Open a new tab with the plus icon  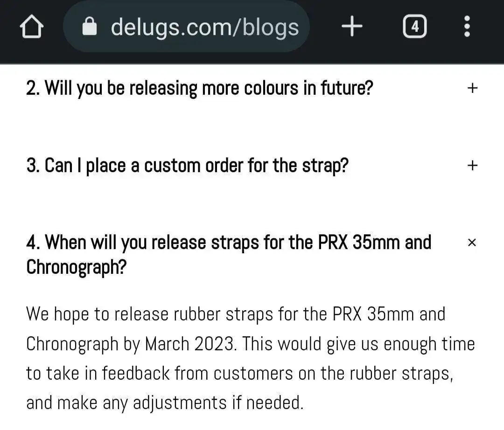(x=352, y=28)
